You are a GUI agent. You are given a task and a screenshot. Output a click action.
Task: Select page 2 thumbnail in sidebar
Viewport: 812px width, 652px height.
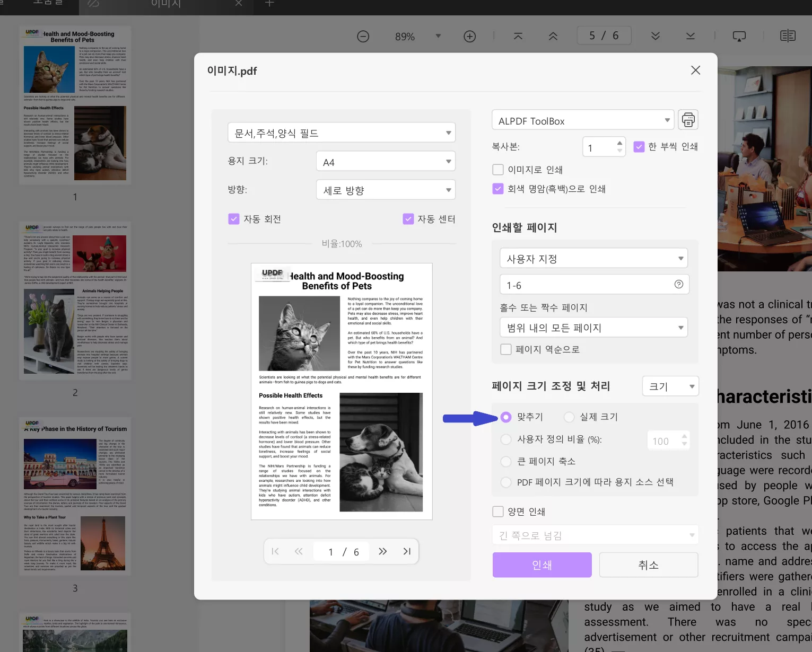(75, 301)
